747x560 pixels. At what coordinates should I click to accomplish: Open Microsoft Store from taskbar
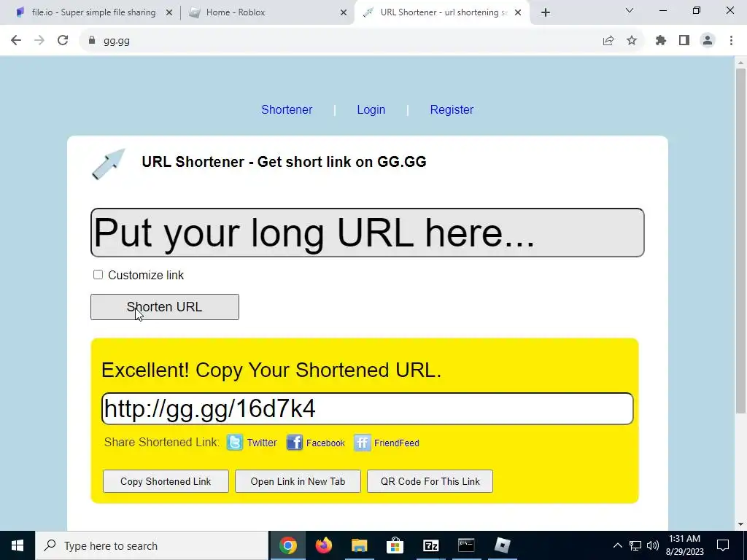(x=395, y=545)
